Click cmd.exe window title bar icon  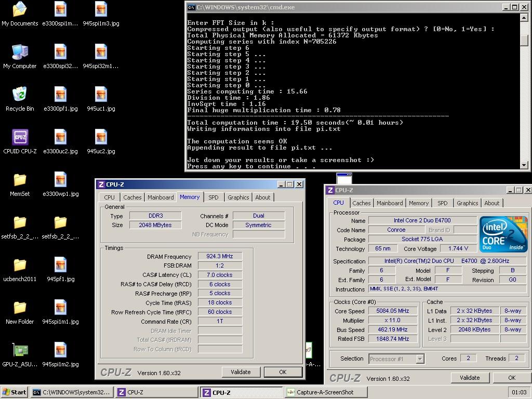coord(191,7)
